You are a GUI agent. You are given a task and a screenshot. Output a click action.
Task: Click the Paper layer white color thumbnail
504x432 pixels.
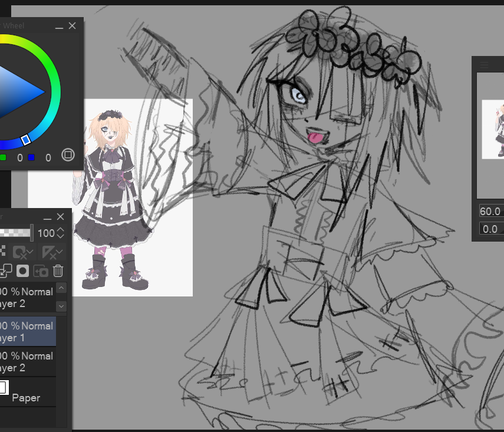[x=3, y=387]
